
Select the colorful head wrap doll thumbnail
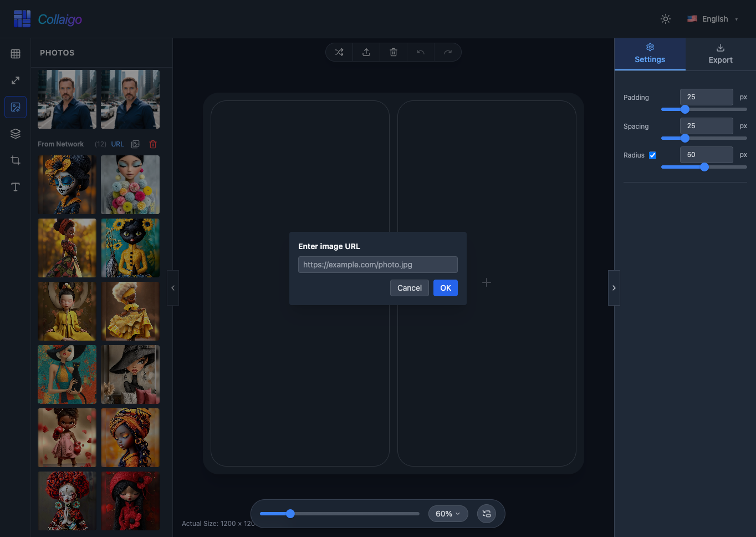coord(130,438)
